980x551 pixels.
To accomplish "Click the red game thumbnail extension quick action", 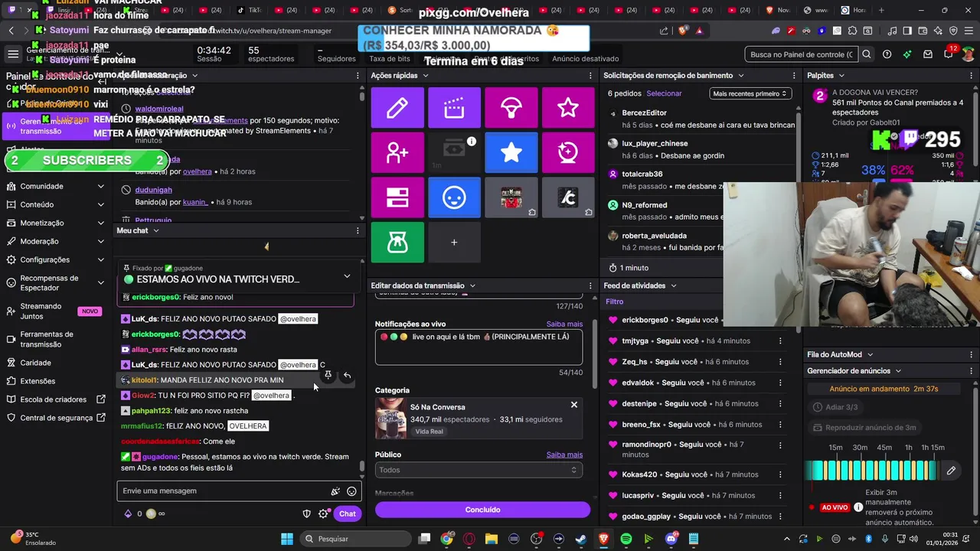I will pos(511,197).
